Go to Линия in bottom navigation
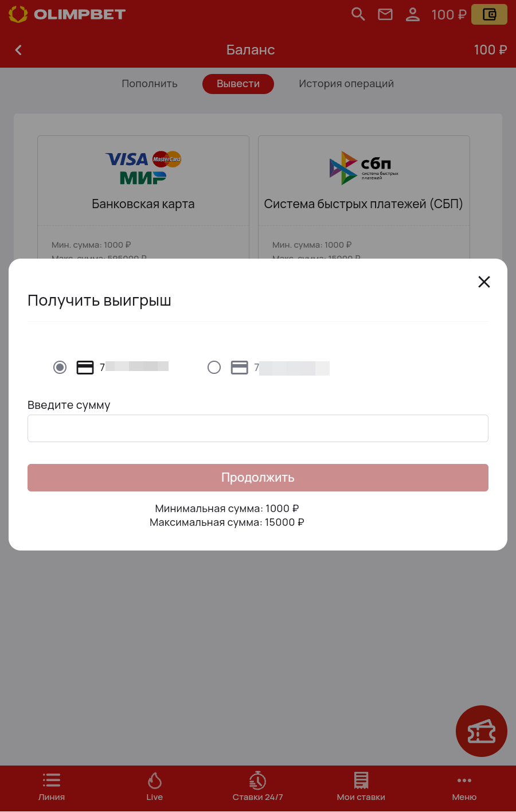This screenshot has width=516, height=812. (52, 786)
